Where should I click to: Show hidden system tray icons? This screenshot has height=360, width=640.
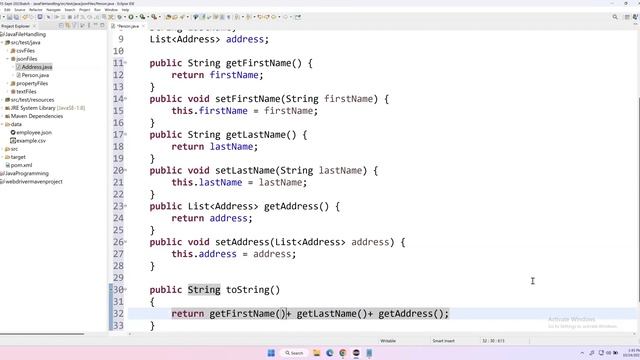[x=582, y=353]
